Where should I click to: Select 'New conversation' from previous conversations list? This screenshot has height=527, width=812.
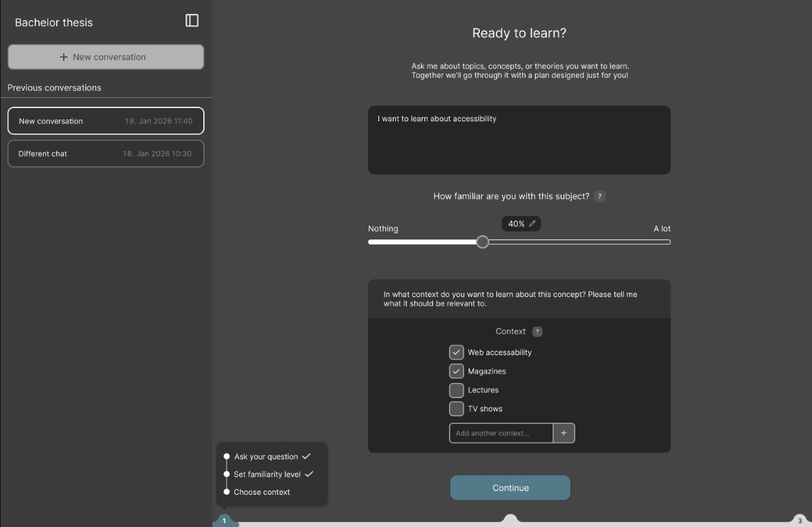coord(105,121)
